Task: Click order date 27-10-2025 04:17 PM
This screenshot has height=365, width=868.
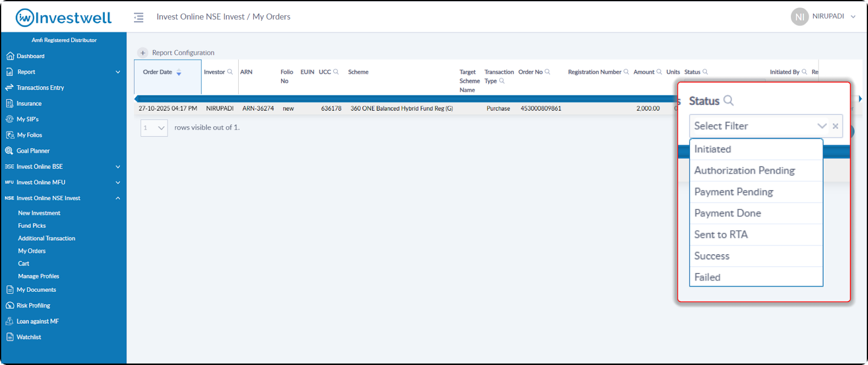Action: pyautogui.click(x=168, y=108)
